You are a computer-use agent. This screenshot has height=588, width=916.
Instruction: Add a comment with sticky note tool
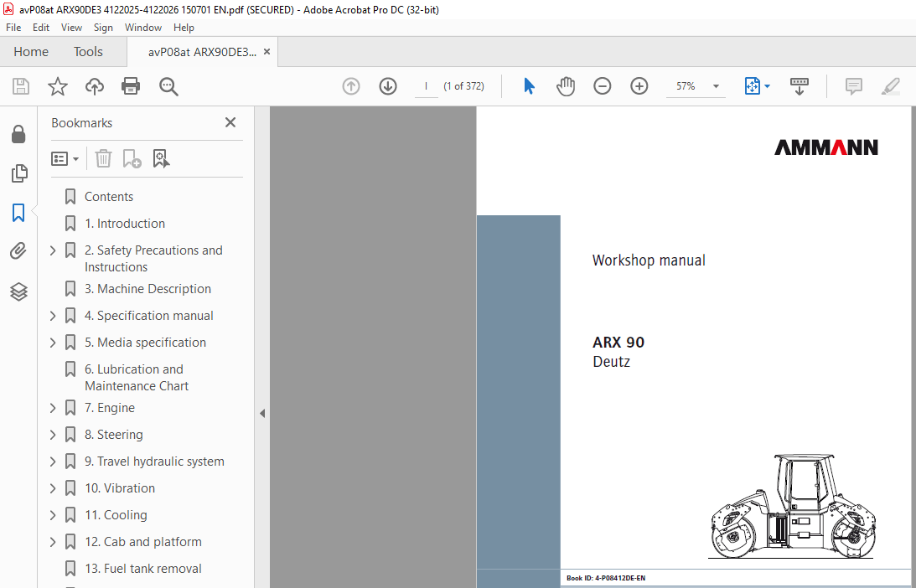click(854, 86)
